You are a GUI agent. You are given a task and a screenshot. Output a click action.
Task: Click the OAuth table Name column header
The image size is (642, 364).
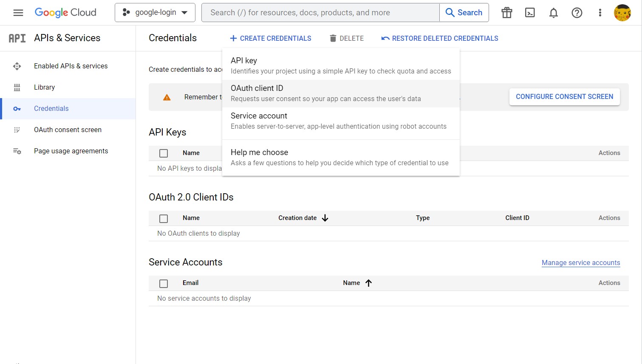(x=191, y=218)
